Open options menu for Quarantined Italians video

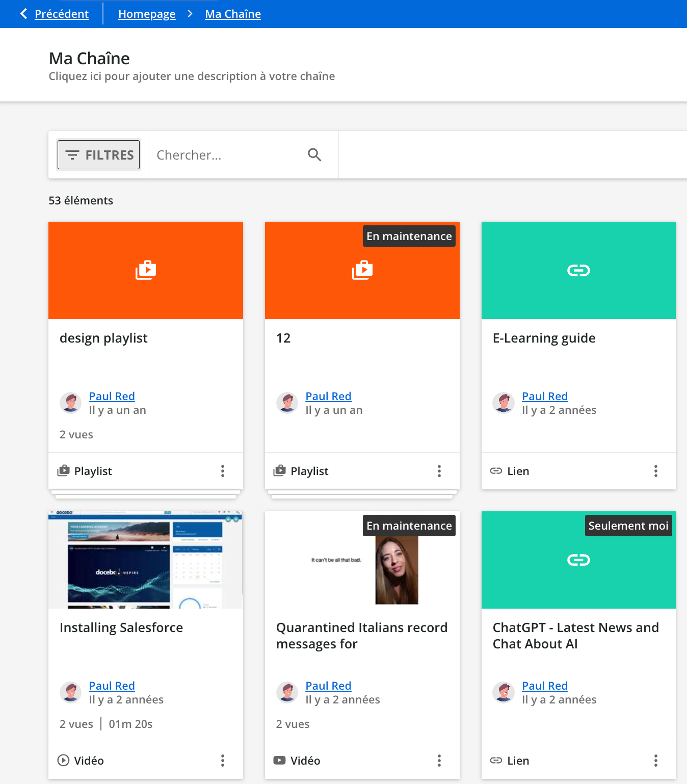tap(439, 761)
